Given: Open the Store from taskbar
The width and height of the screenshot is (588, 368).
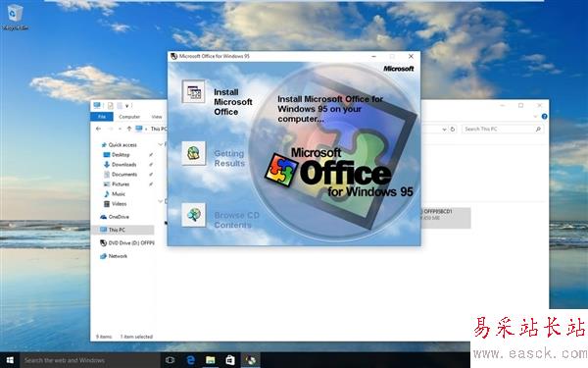Looking at the screenshot, I should point(230,360).
